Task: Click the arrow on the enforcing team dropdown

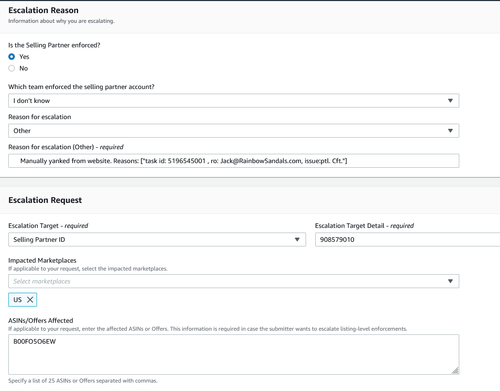Action: coord(450,101)
